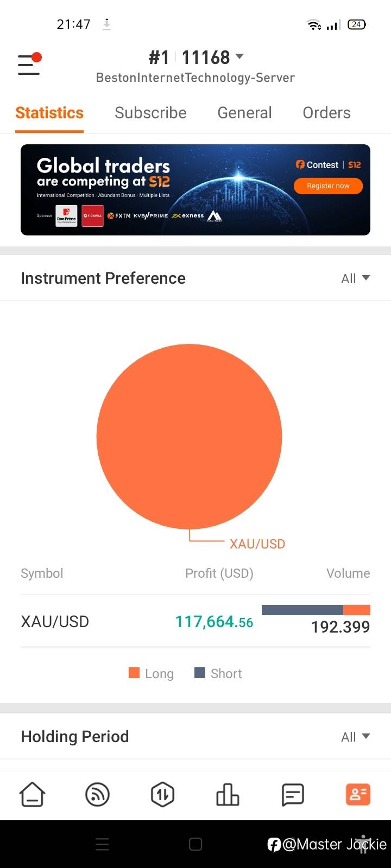The height and width of the screenshot is (868, 391).
Task: Switch to the Orders tab
Action: (x=326, y=113)
